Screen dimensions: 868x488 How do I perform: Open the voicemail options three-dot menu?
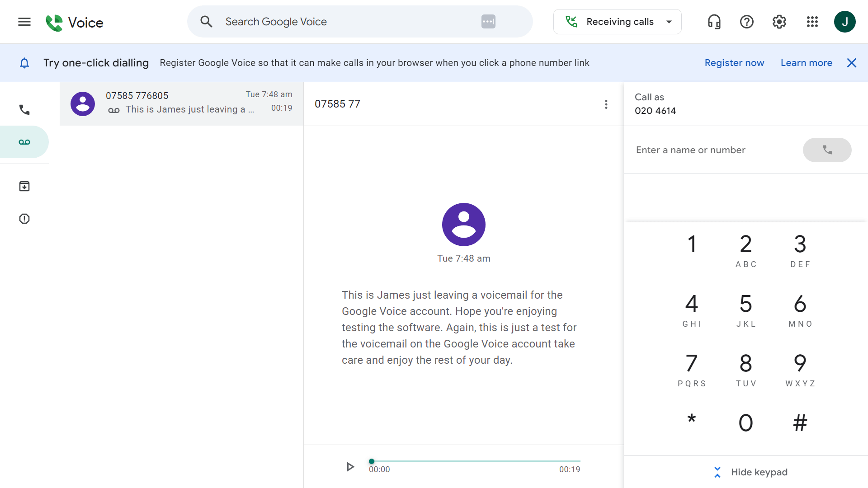tap(606, 104)
